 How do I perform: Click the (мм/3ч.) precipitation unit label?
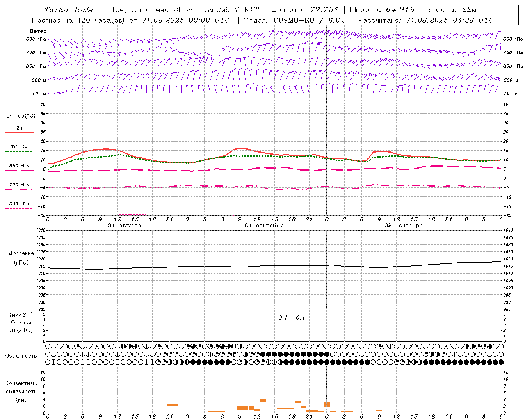click(x=21, y=315)
